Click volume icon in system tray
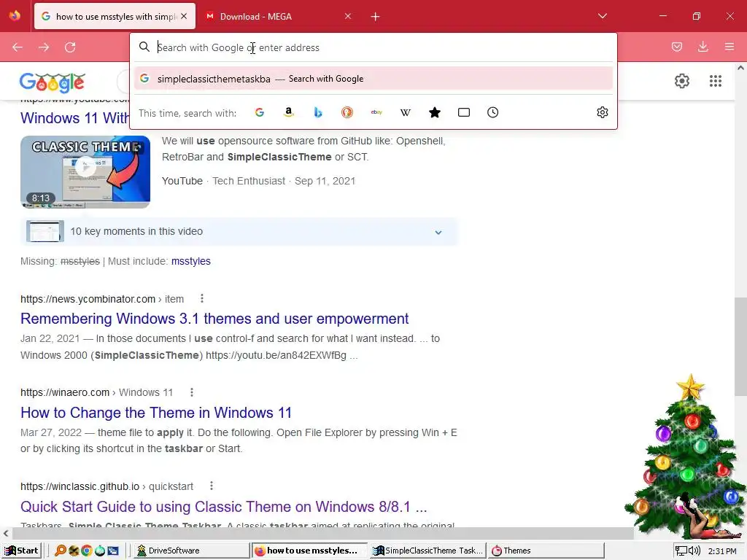The height and width of the screenshot is (560, 747). (695, 551)
